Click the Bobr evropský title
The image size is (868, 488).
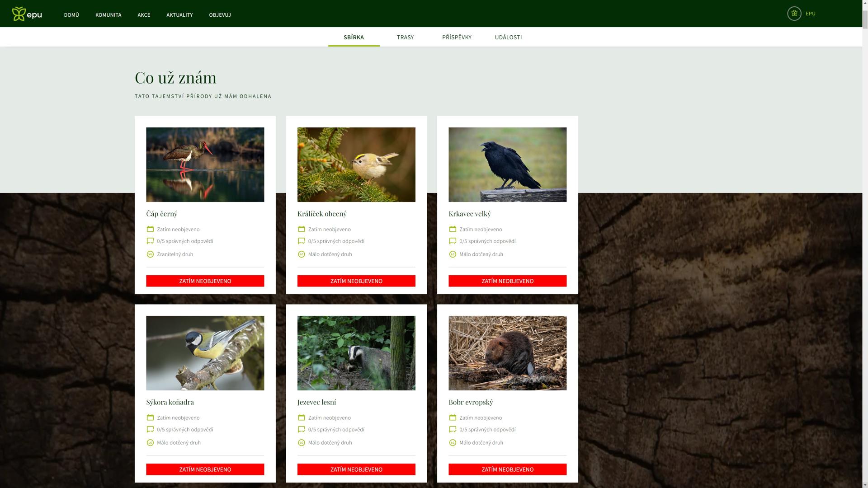point(471,402)
